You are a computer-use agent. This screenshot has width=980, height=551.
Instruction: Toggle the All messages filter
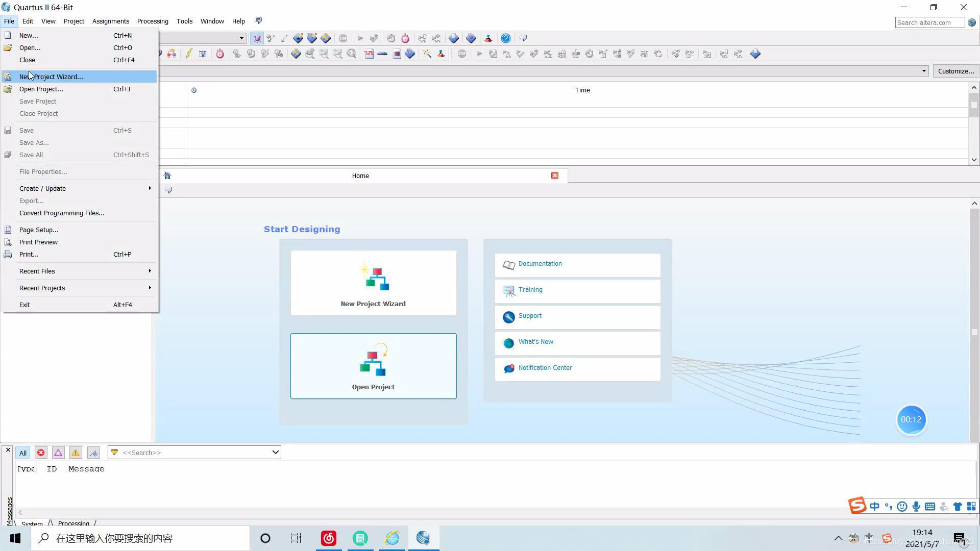[x=23, y=453]
